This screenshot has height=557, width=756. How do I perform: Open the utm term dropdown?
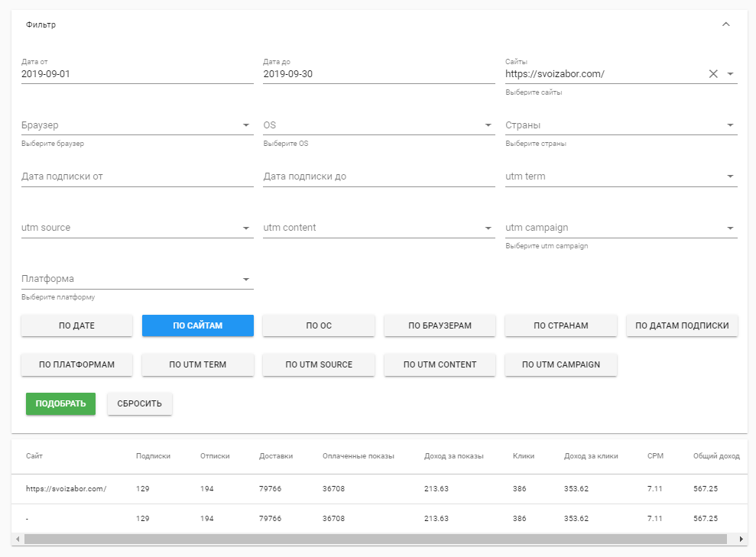point(730,176)
